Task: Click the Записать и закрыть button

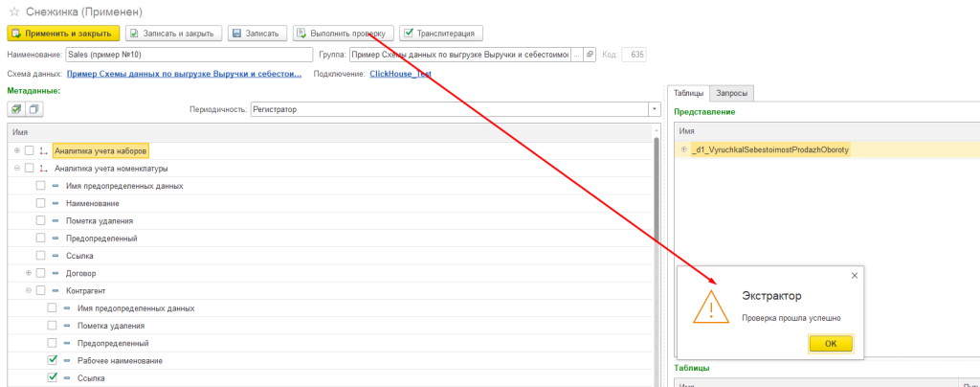Action: coord(175,34)
